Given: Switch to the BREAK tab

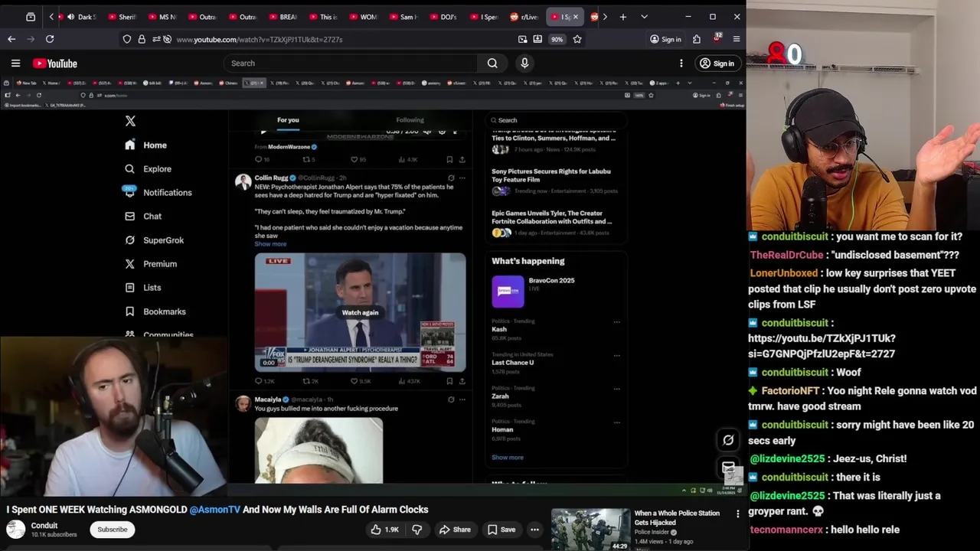Looking at the screenshot, I should (282, 17).
